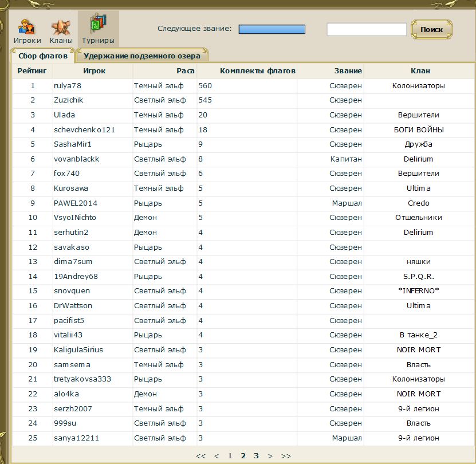Open player rulya78 profile
Viewport: 476px width, 464px height.
coord(68,86)
